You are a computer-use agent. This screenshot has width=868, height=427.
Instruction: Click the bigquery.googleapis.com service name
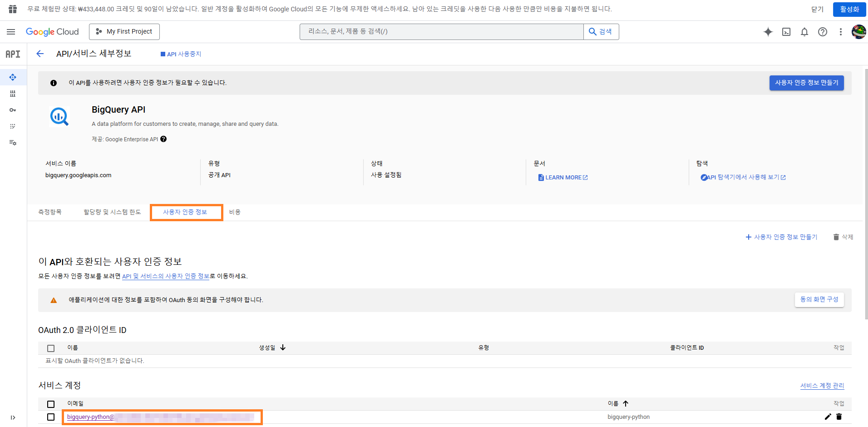pos(78,175)
